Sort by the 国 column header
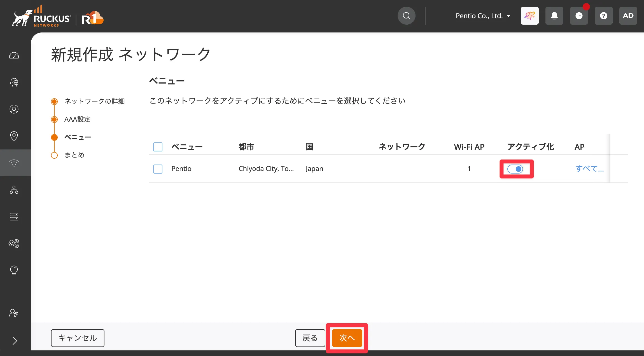This screenshot has height=356, width=644. pyautogui.click(x=310, y=147)
